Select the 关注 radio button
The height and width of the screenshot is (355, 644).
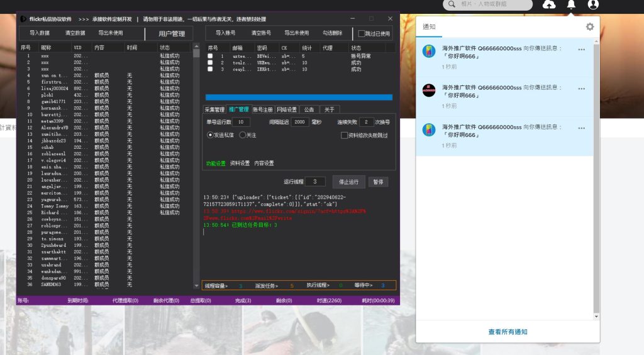(242, 135)
